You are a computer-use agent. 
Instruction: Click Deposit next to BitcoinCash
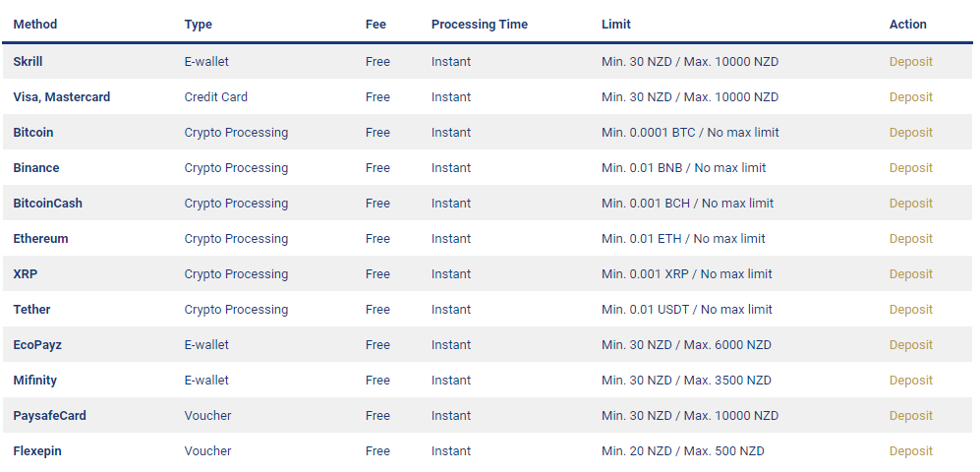(x=910, y=204)
